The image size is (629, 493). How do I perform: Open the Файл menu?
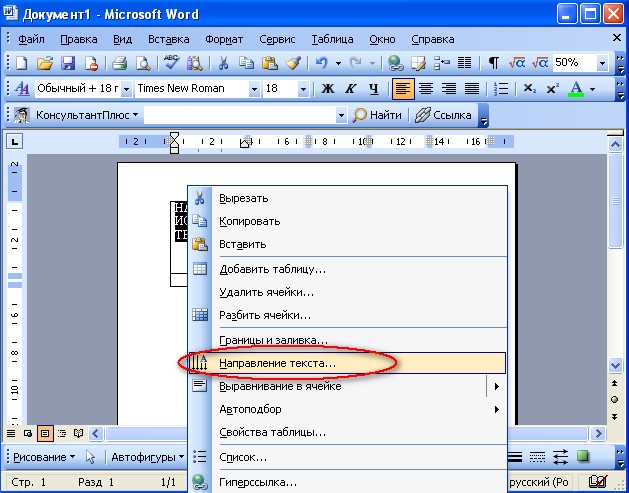click(31, 39)
